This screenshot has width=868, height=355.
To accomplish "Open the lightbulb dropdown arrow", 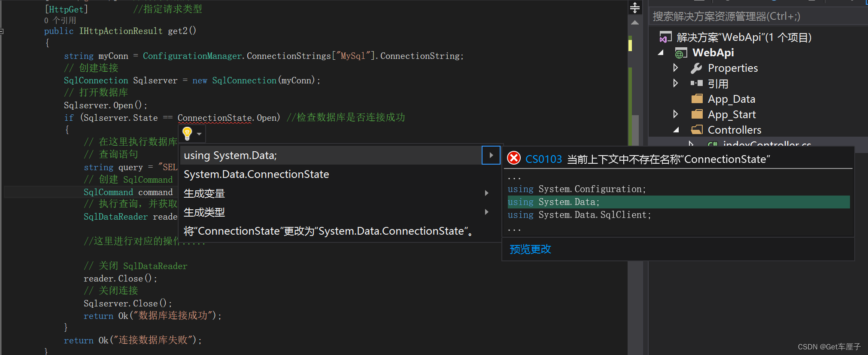I will pyautogui.click(x=199, y=134).
